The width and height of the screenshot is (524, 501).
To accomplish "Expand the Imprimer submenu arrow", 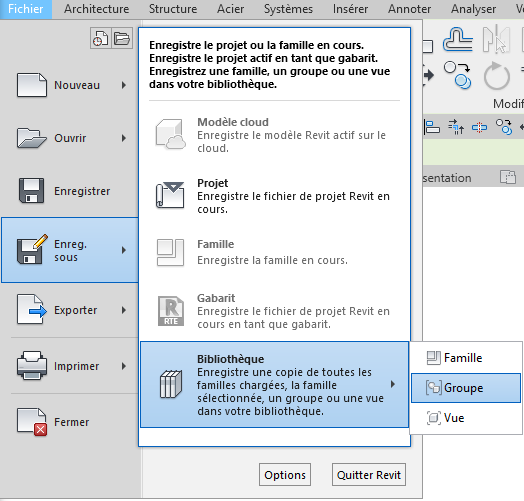I will click(124, 366).
